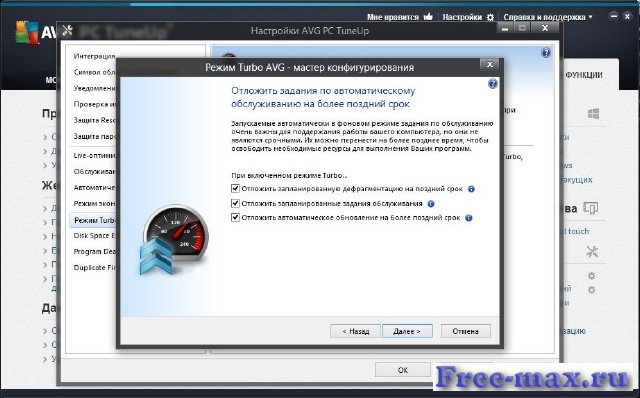
Task: Select Обслуживание settings category
Action: click(94, 171)
